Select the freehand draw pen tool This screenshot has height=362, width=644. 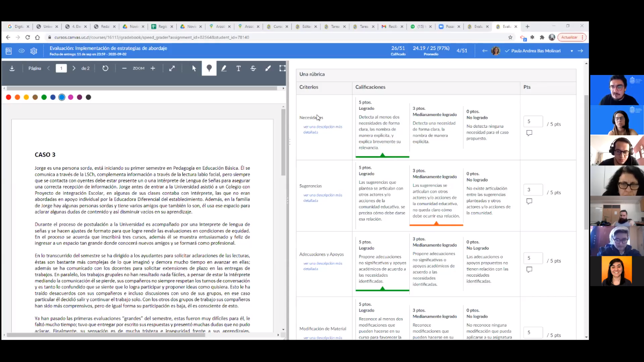click(x=224, y=68)
